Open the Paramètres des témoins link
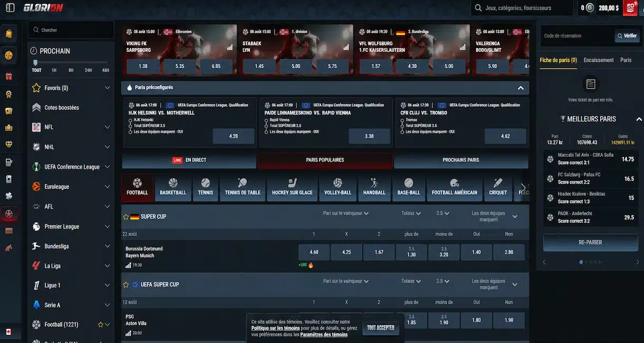This screenshot has width=644, height=343. [x=324, y=335]
